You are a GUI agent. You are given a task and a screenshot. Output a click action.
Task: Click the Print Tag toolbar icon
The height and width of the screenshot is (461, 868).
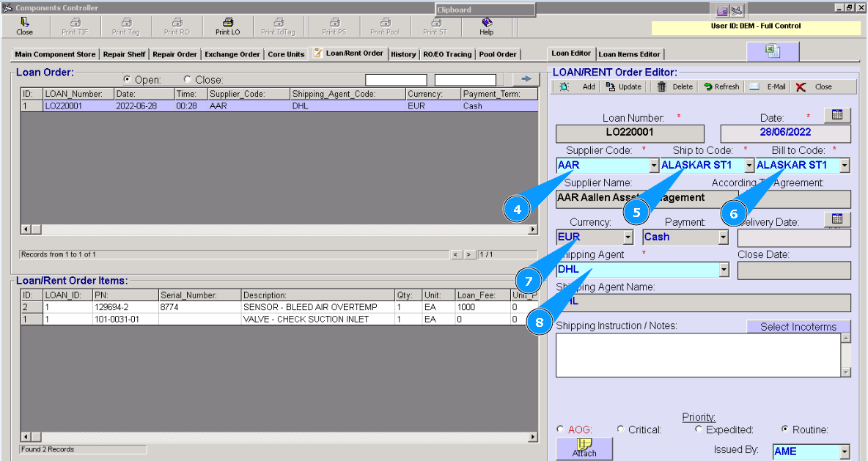pyautogui.click(x=125, y=26)
